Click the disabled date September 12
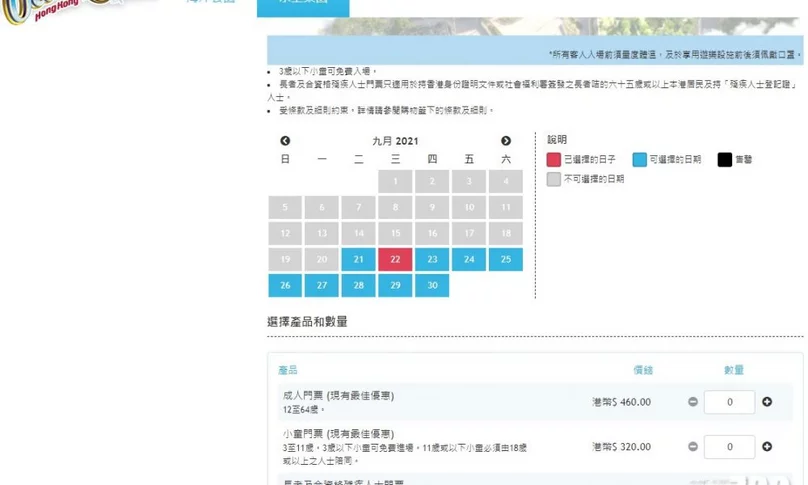Image resolution: width=808 pixels, height=485 pixels. (x=285, y=233)
